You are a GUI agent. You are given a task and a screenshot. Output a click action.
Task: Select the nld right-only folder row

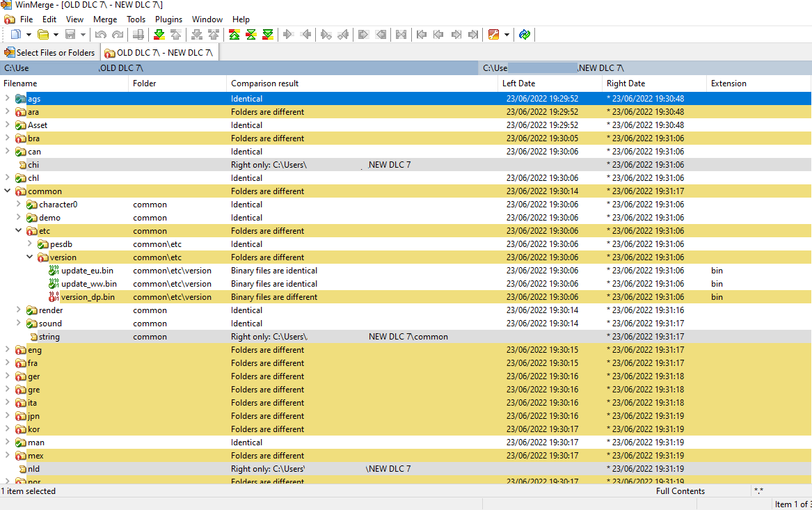pyautogui.click(x=406, y=468)
